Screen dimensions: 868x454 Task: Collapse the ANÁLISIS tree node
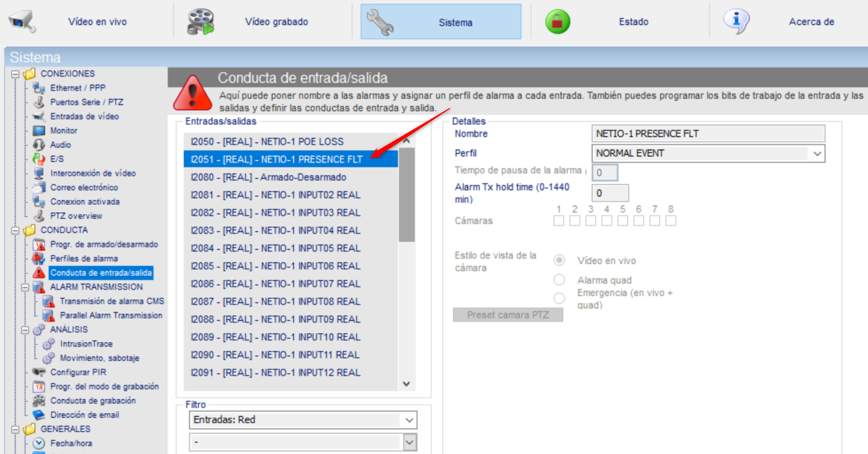click(25, 330)
